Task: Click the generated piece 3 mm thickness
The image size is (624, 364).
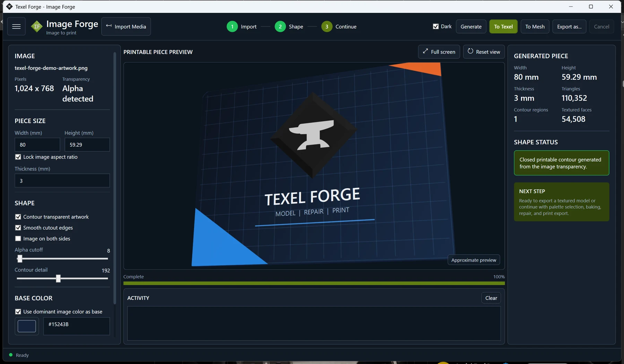Action: (524, 98)
